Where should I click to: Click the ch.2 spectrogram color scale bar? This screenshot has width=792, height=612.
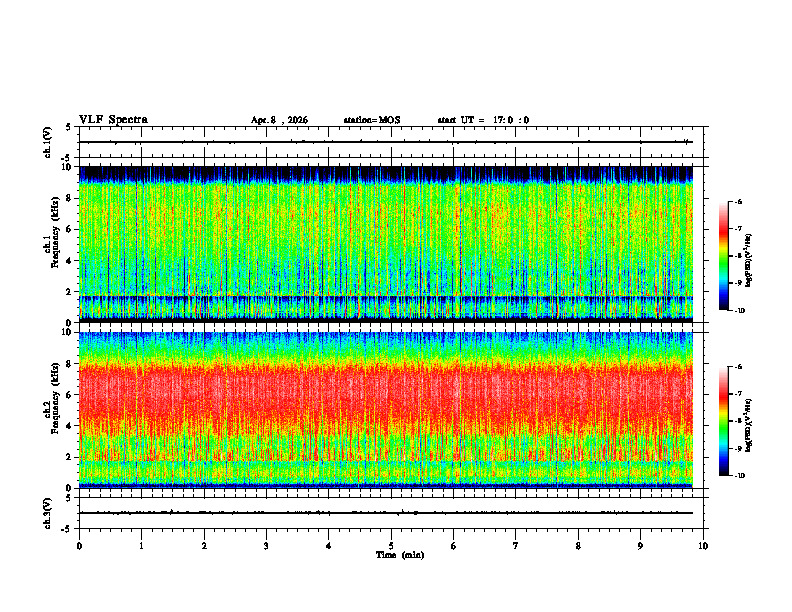[724, 421]
